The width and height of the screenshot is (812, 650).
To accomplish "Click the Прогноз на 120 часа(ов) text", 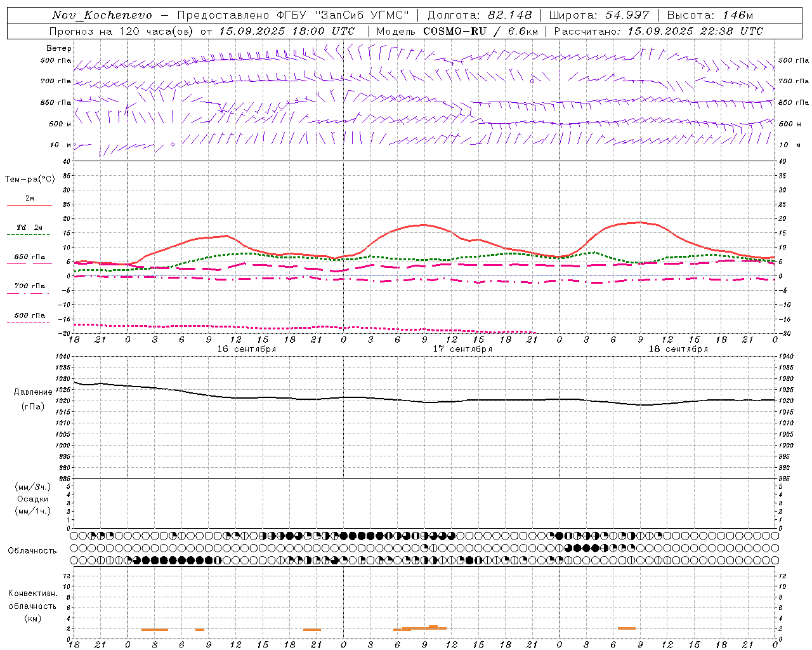I will pyautogui.click(x=122, y=31).
